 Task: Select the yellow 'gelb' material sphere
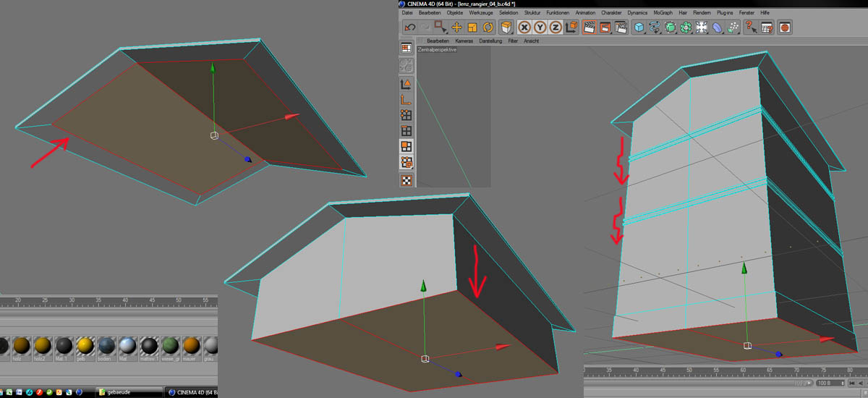coord(85,347)
